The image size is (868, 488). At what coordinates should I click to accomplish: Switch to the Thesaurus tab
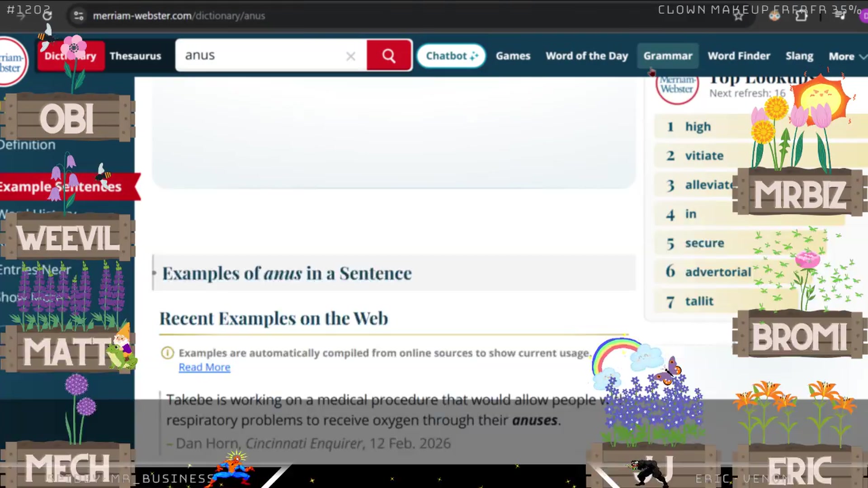[x=135, y=56]
